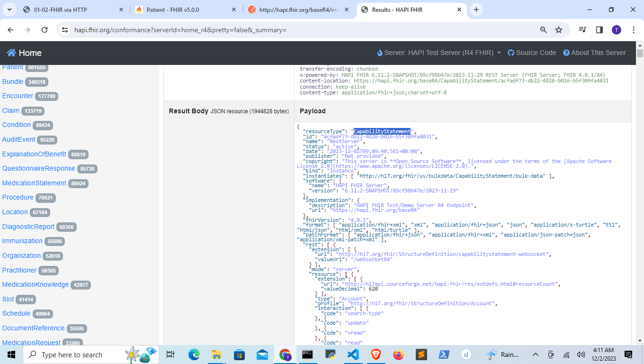Open the Location resource link
This screenshot has width=644, height=364.
coord(15,212)
